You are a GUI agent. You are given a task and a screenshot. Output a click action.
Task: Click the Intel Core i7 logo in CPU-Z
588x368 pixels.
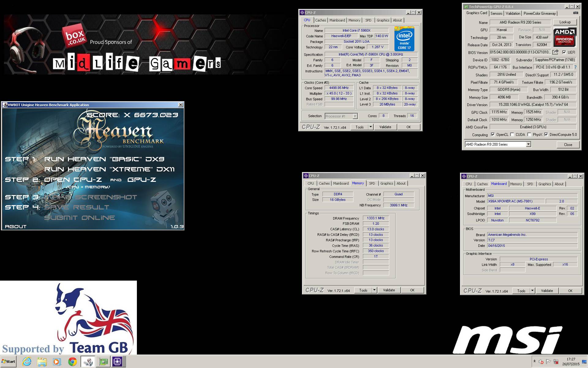click(404, 39)
